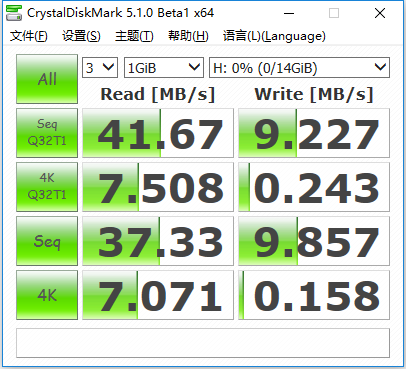Run all benchmarks with the All button
The width and height of the screenshot is (406, 369).
coord(47,79)
